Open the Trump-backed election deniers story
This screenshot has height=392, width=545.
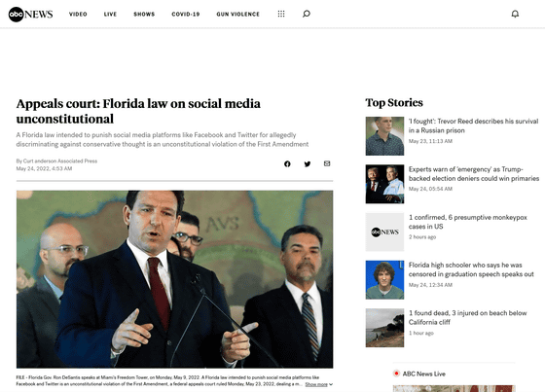(474, 174)
